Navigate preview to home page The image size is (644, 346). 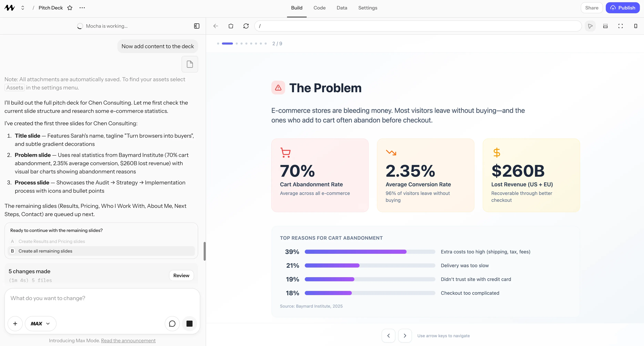tap(231, 26)
